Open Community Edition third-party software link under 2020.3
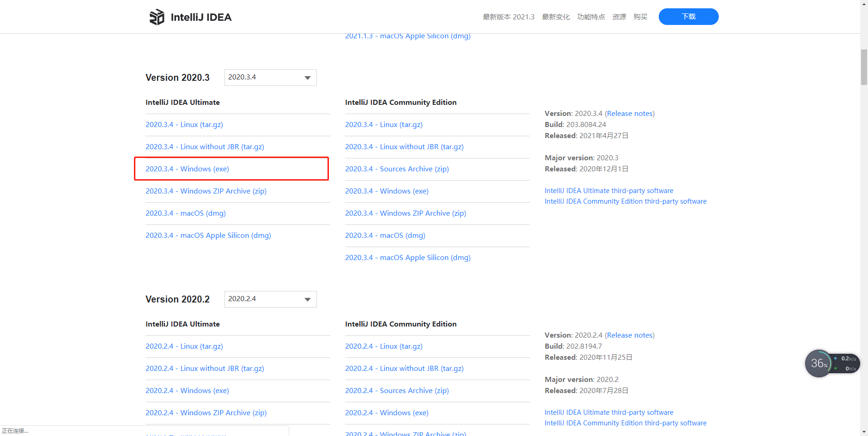The width and height of the screenshot is (868, 436). point(625,201)
